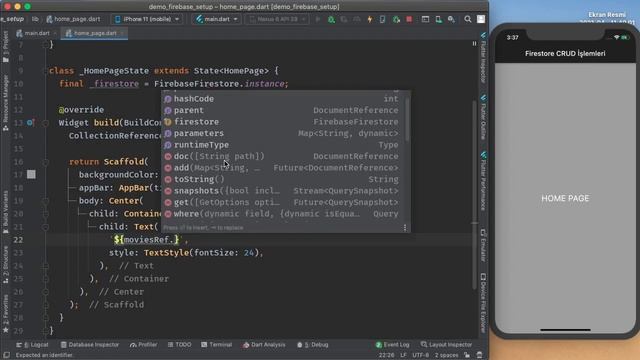Click the override gutter icon on line 13
The width and height of the screenshot is (640, 360).
point(30,122)
